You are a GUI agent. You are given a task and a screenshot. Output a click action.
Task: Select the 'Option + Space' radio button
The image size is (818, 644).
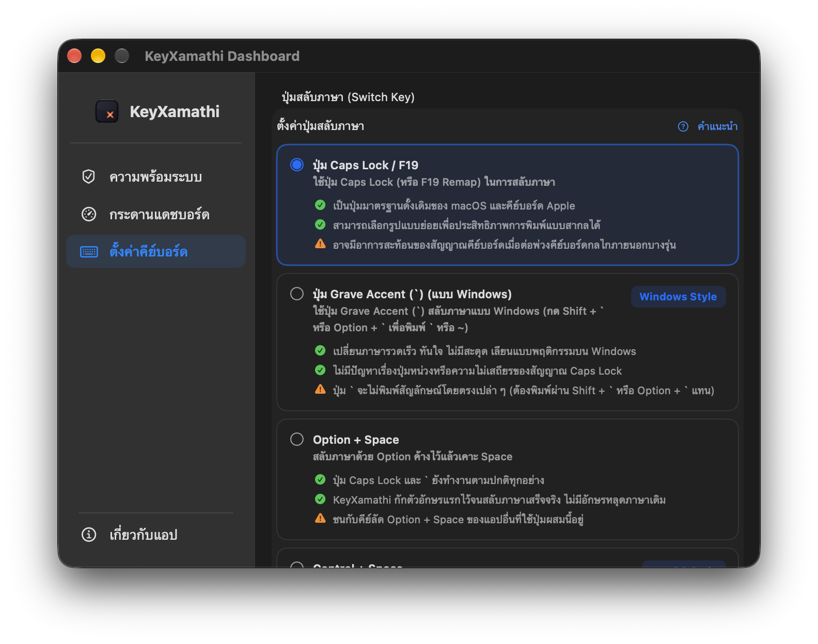(x=297, y=439)
